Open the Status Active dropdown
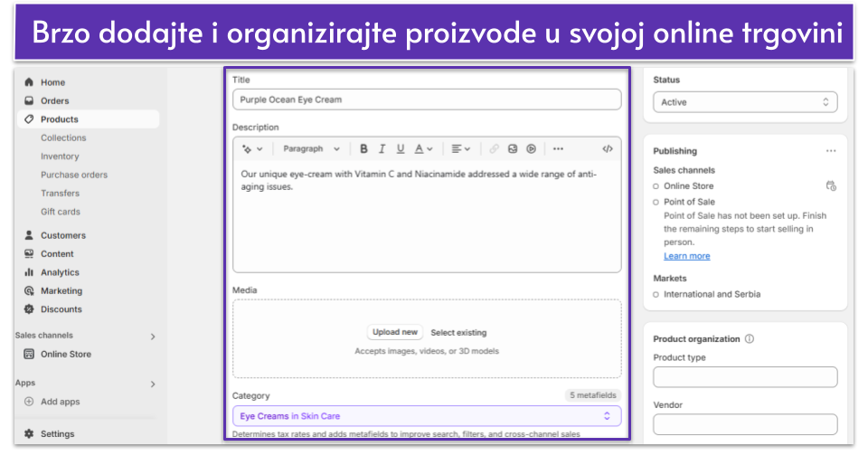The width and height of the screenshot is (868, 456). pos(745,102)
